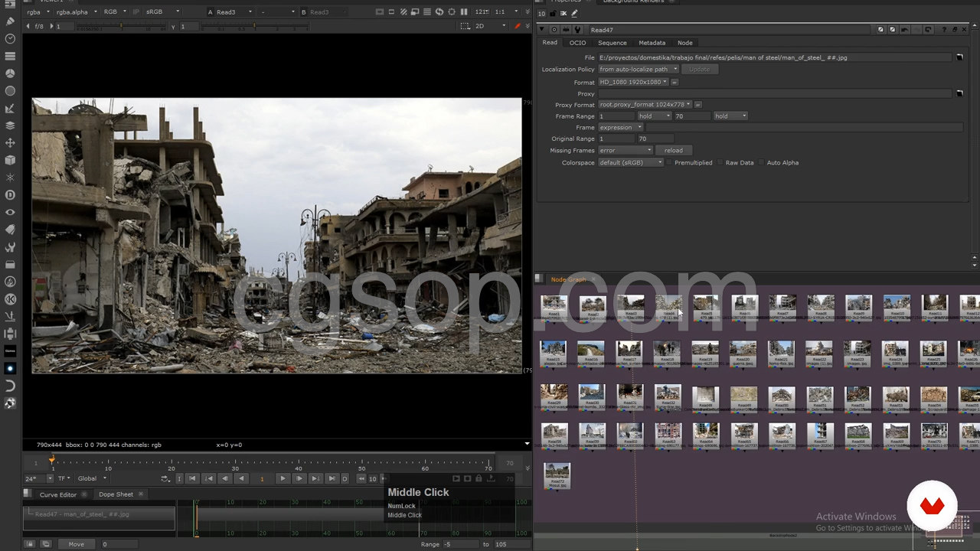Expand the Missing Frames error dropdown
The image size is (980, 551).
[625, 150]
